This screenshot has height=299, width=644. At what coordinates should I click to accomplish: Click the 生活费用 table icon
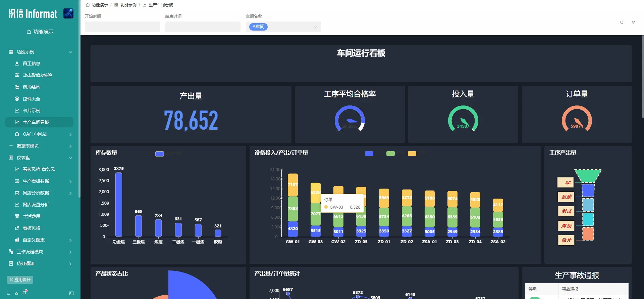[x=17, y=216]
